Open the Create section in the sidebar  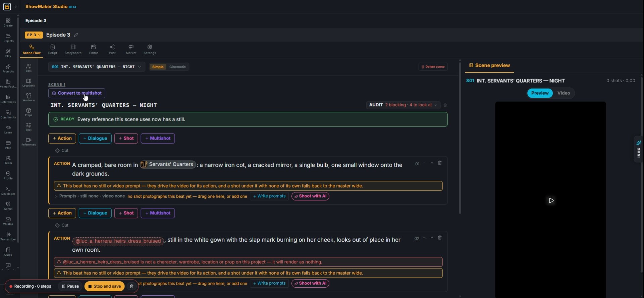(x=8, y=22)
